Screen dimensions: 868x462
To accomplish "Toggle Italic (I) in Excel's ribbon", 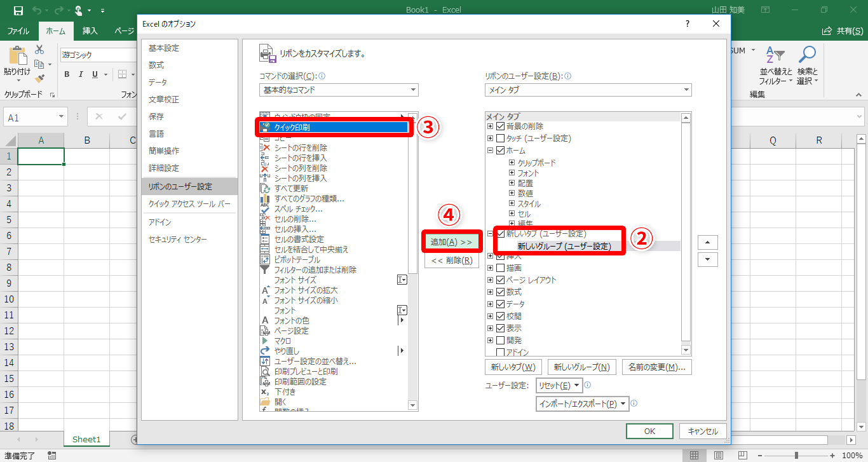I will 81,74.
